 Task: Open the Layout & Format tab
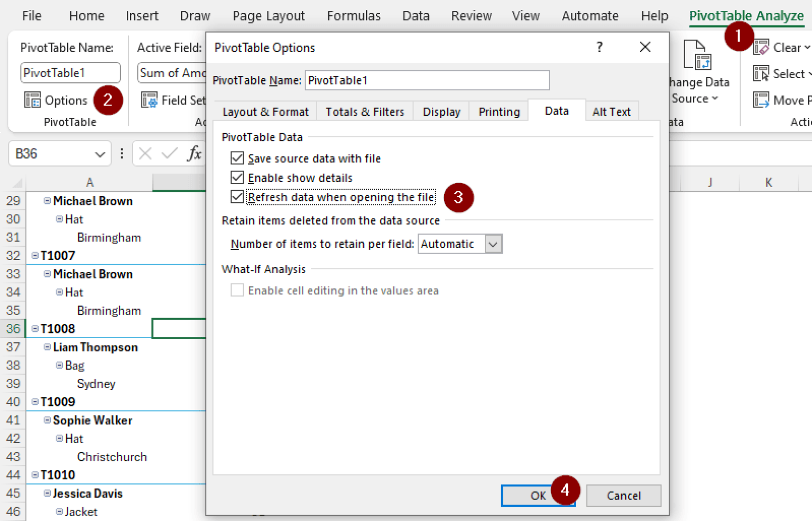265,112
